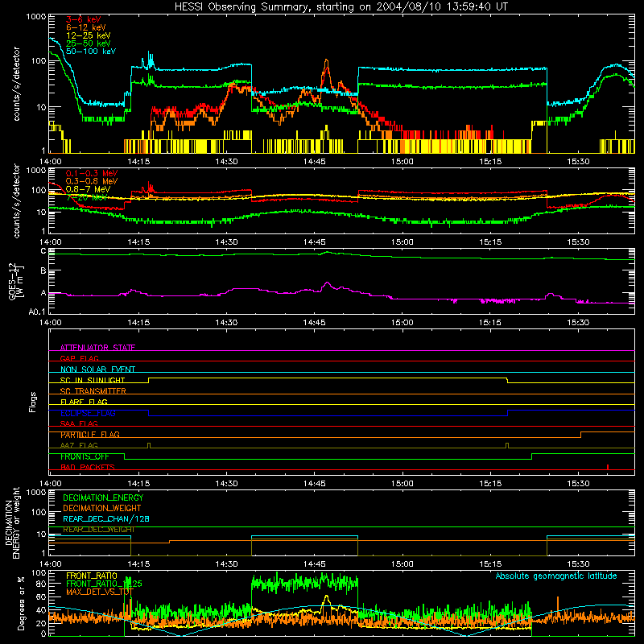644x644 pixels.
Task: Click the REAR_DEC_WEIGHT legend label
Action: [x=98, y=530]
